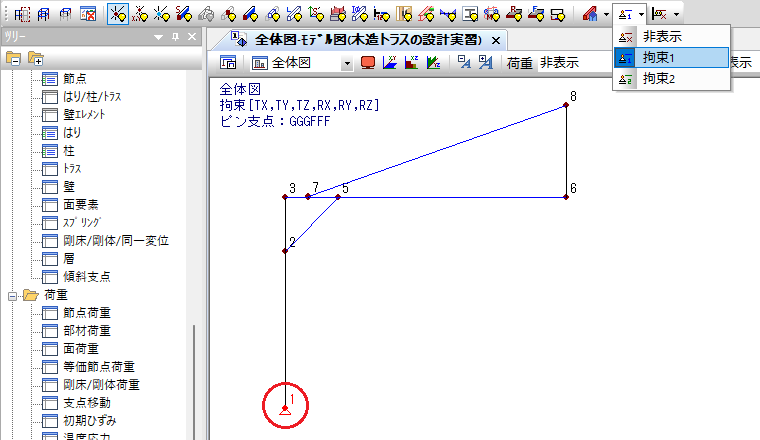
Task: Click the pin support at node 1
Action: pyautogui.click(x=285, y=409)
